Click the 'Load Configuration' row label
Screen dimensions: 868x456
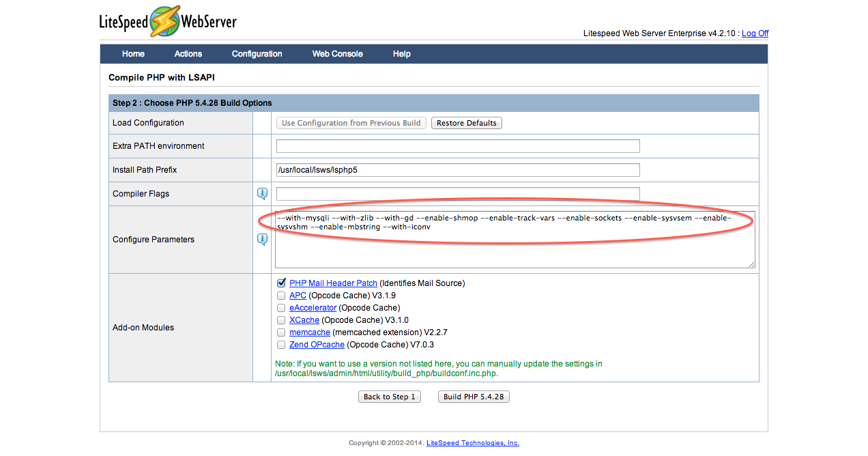tap(148, 123)
